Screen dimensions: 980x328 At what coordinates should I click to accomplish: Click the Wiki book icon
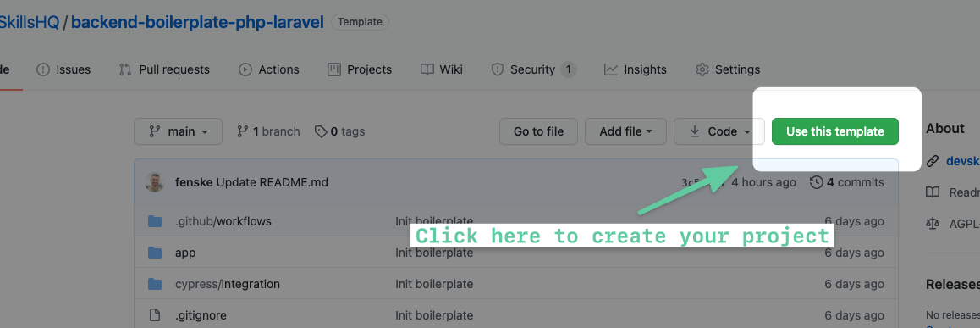(427, 69)
